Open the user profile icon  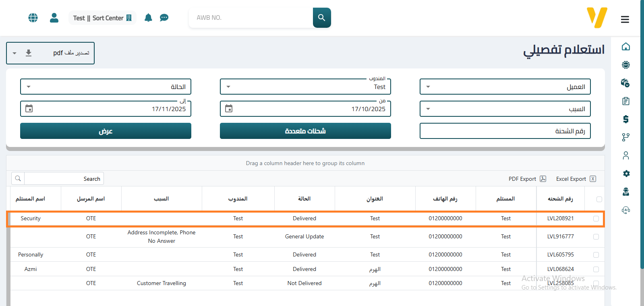tap(54, 18)
